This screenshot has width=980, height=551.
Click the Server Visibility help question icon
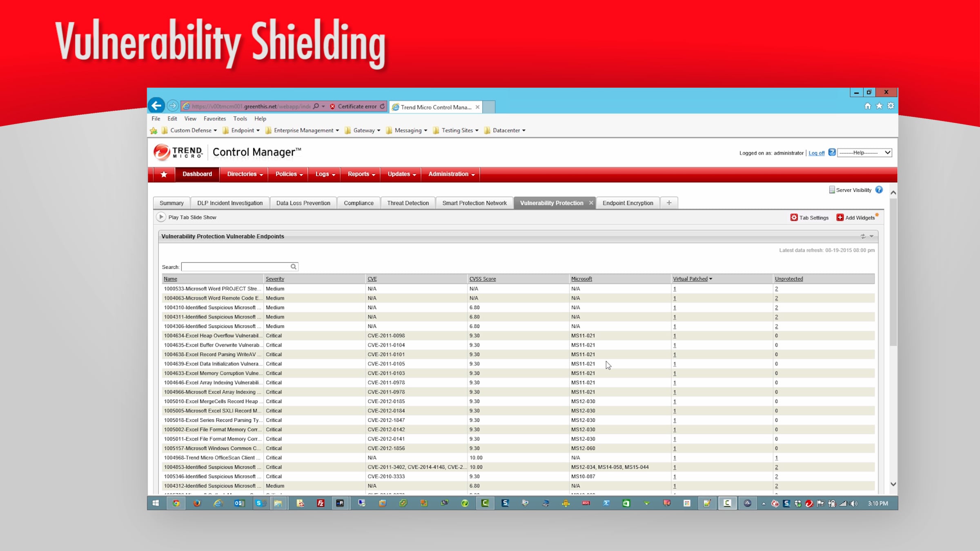(879, 190)
